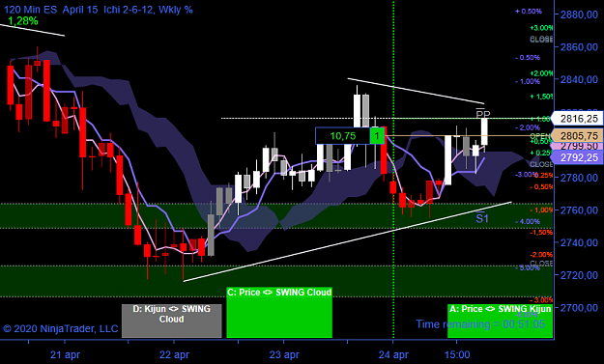
Task: Click the 2792,25 purple price marker
Action: [578, 157]
